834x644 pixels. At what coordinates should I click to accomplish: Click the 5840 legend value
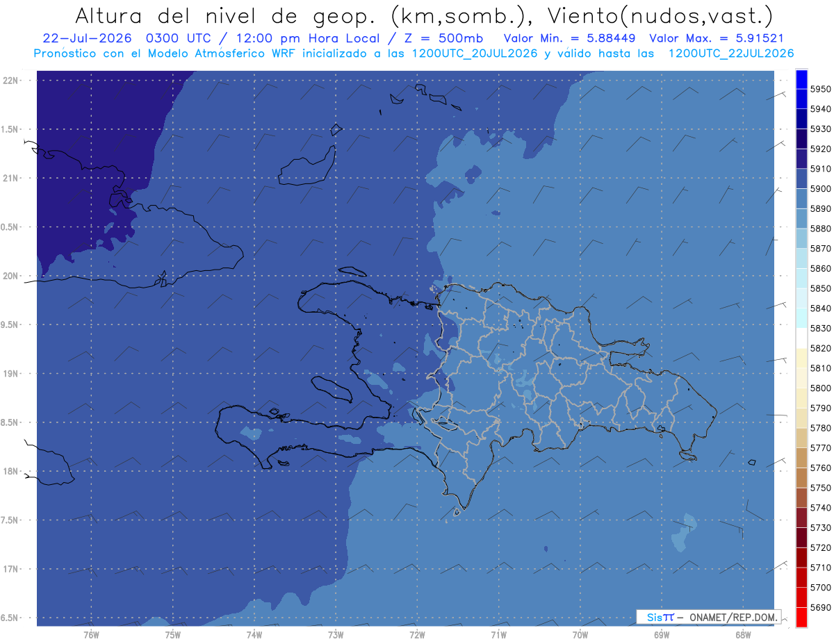point(821,308)
